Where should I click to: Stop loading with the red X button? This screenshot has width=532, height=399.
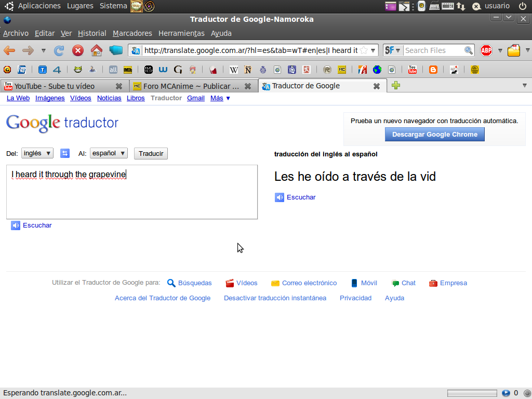pos(78,50)
